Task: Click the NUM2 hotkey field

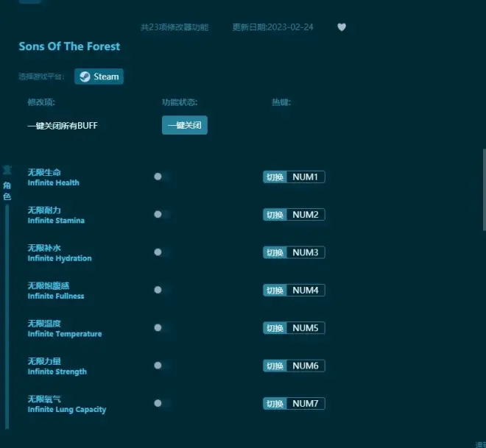Action: pos(305,215)
